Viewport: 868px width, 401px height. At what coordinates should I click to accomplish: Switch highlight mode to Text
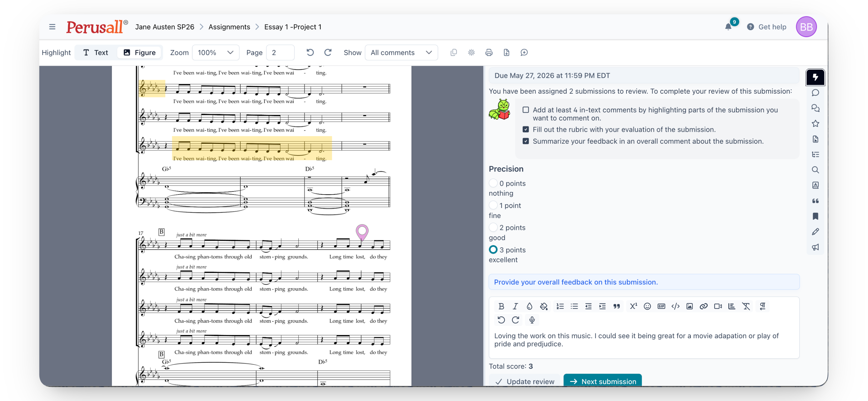96,52
